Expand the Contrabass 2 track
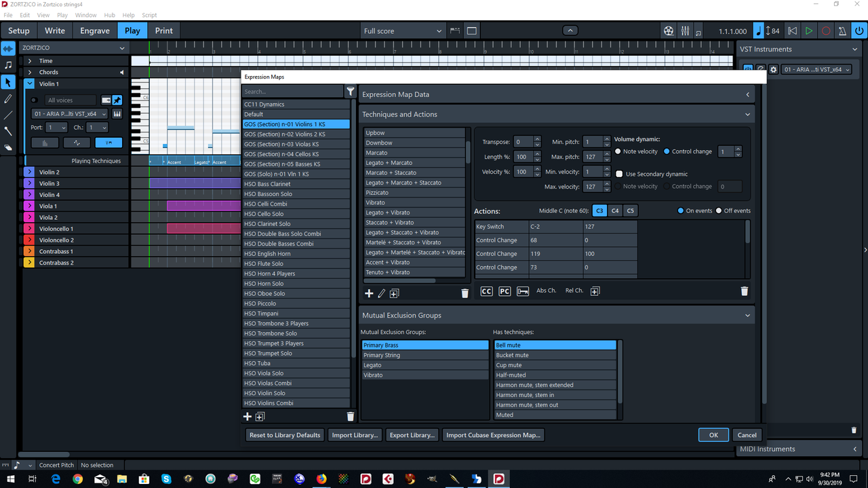 (x=28, y=263)
